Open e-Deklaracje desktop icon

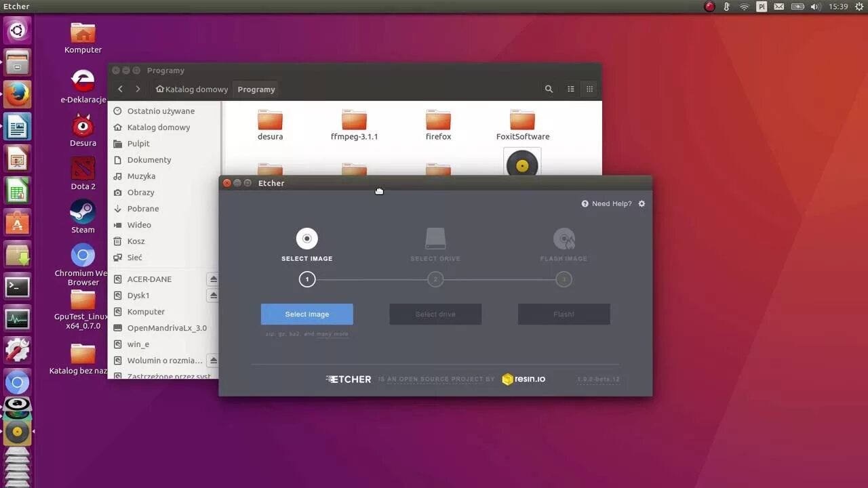tap(83, 87)
